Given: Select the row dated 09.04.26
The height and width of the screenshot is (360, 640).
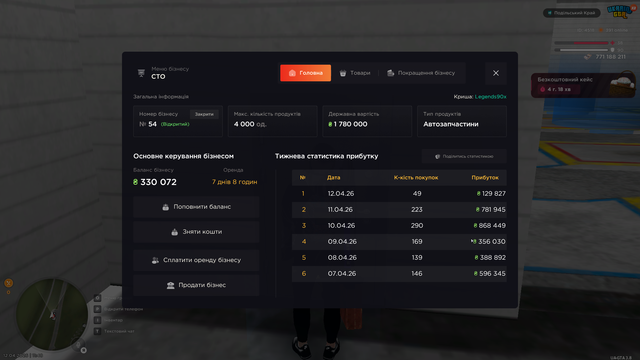Looking at the screenshot, I should tap(399, 242).
